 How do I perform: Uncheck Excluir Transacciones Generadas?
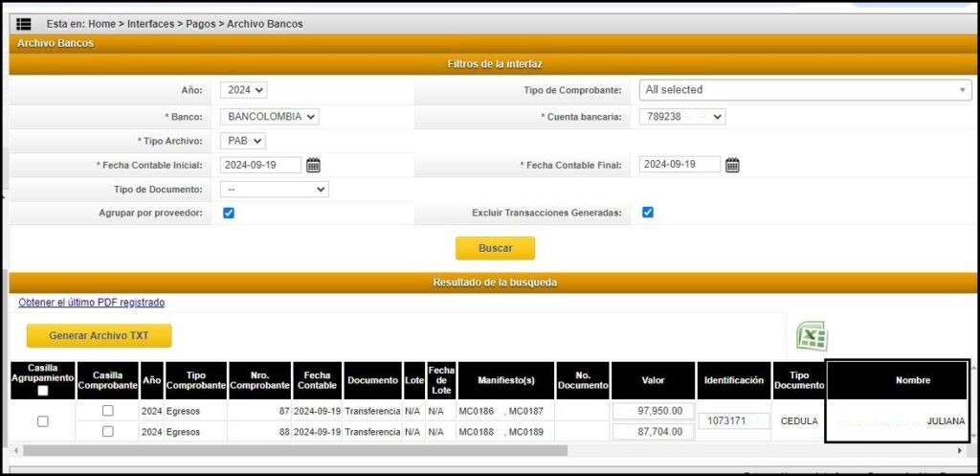point(648,213)
